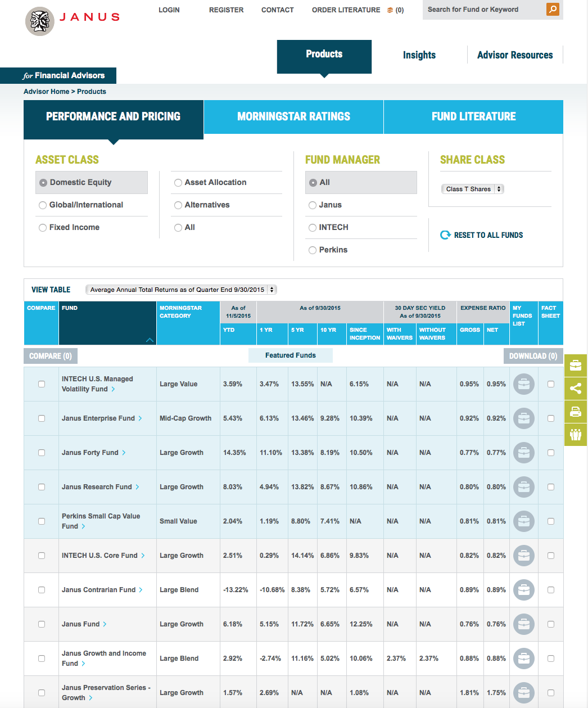The width and height of the screenshot is (588, 708).
Task: Check fact sheet box for Janus Fund
Action: pos(551,624)
